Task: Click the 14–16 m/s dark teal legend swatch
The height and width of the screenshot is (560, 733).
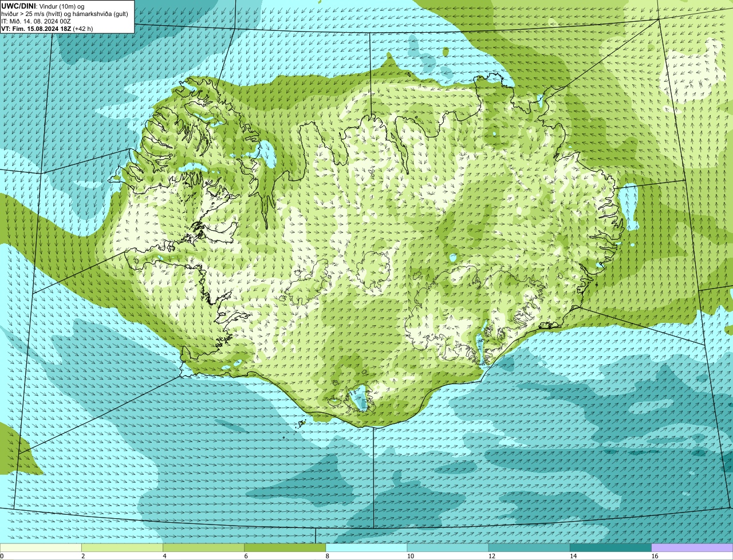Action: (611, 547)
